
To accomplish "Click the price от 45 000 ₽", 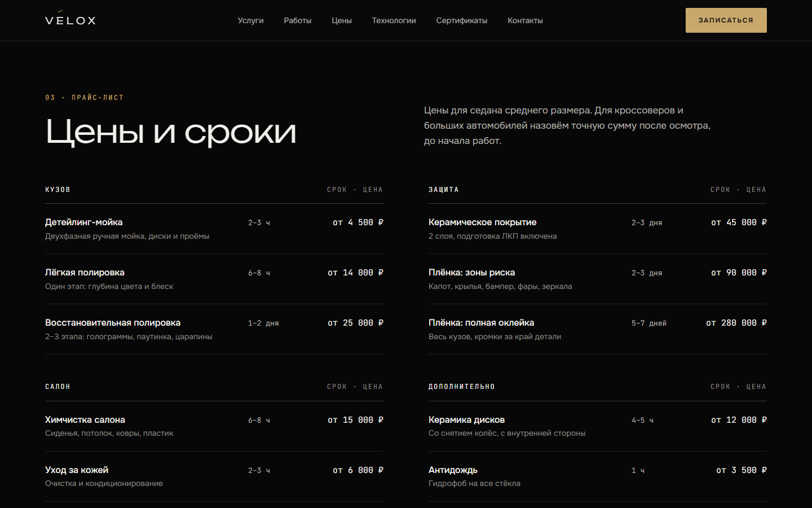I will 739,222.
